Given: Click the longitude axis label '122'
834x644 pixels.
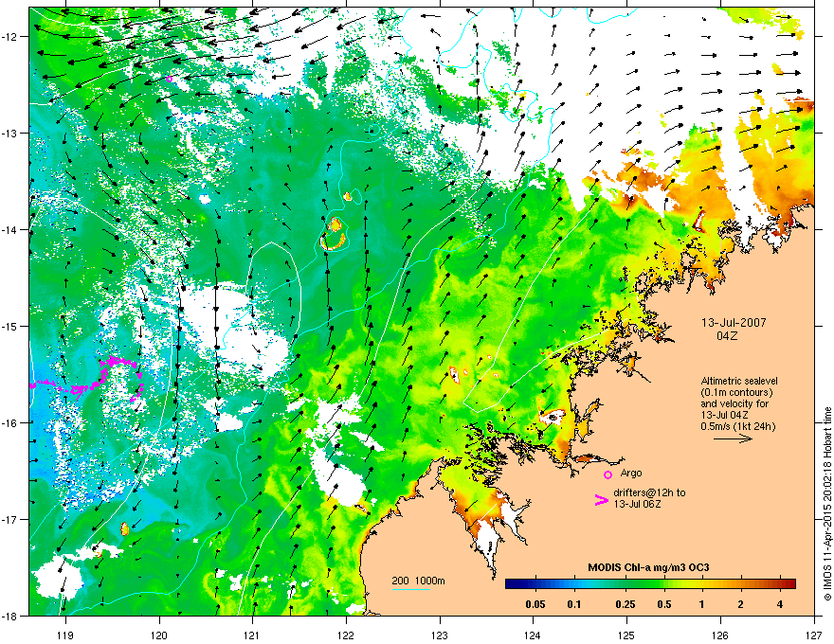Looking at the screenshot, I should pyautogui.click(x=346, y=635).
